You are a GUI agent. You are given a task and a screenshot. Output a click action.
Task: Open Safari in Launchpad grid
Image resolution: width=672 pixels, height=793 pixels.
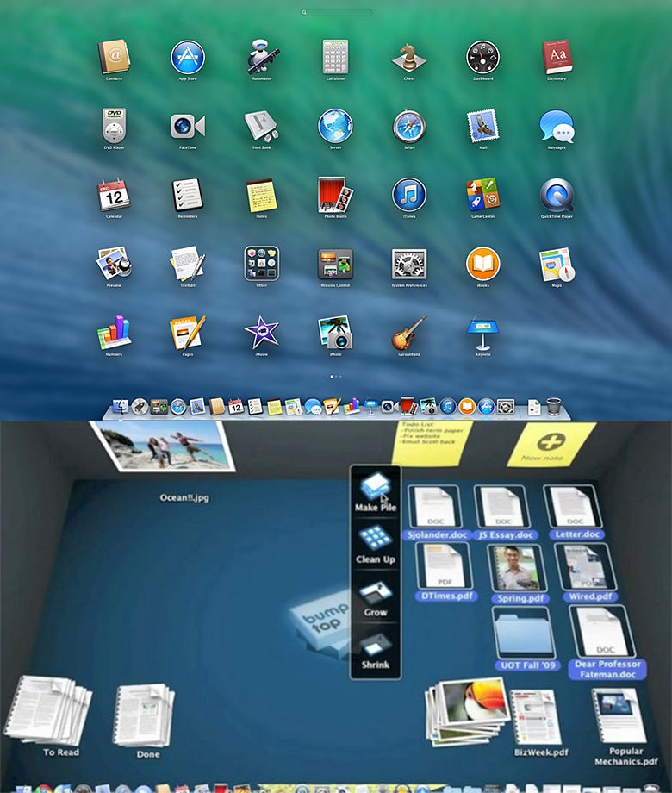coord(409,126)
